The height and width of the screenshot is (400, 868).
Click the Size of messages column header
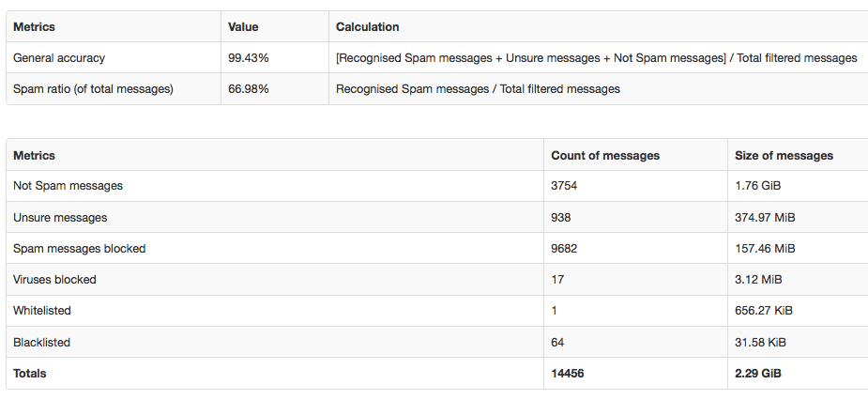[x=784, y=156]
